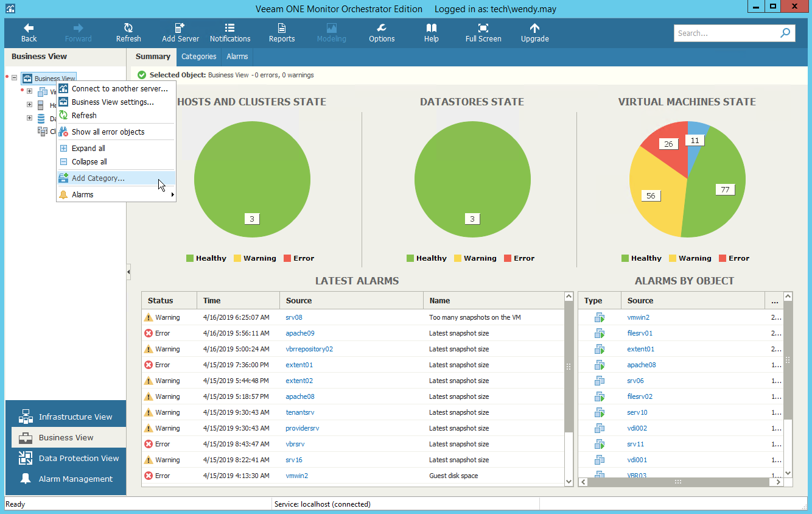Click the Business View root node icon
This screenshot has height=514, width=812.
pos(27,79)
